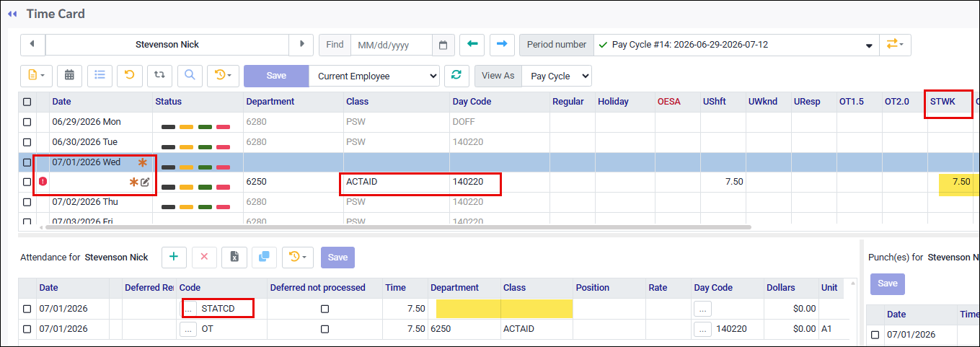Image resolution: width=980 pixels, height=347 pixels.
Task: Open the attendance history clock dropdown
Action: pyautogui.click(x=298, y=257)
